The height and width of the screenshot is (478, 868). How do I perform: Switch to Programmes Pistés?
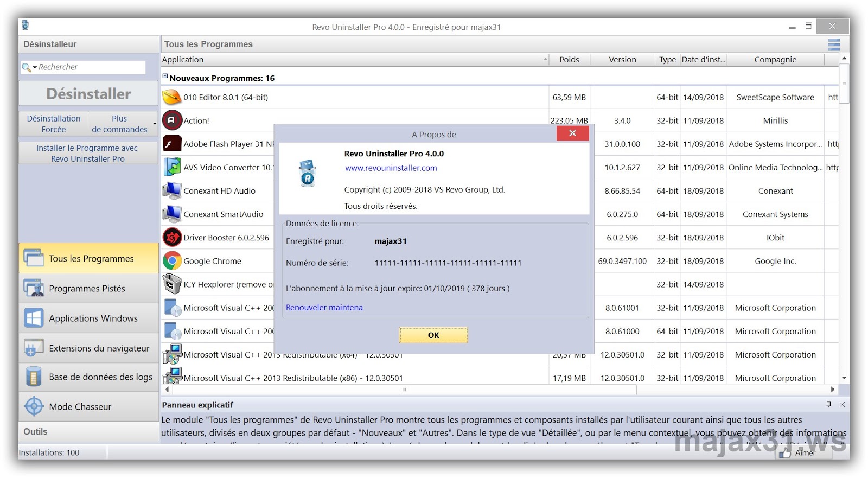point(89,288)
